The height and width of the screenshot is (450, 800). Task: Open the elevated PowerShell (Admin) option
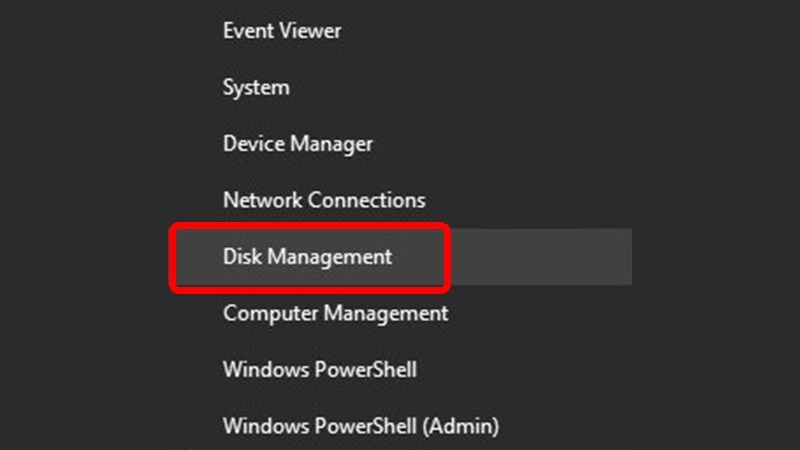tap(361, 426)
